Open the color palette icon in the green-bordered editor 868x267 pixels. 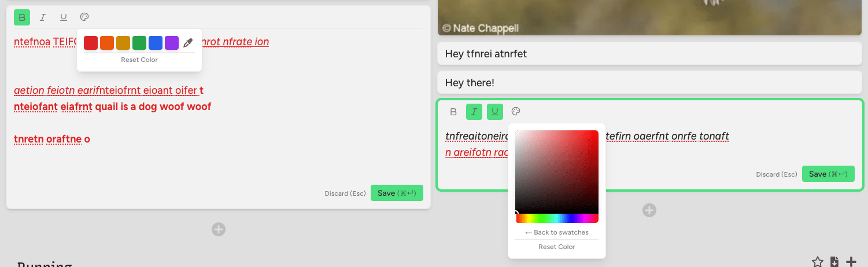click(x=516, y=112)
